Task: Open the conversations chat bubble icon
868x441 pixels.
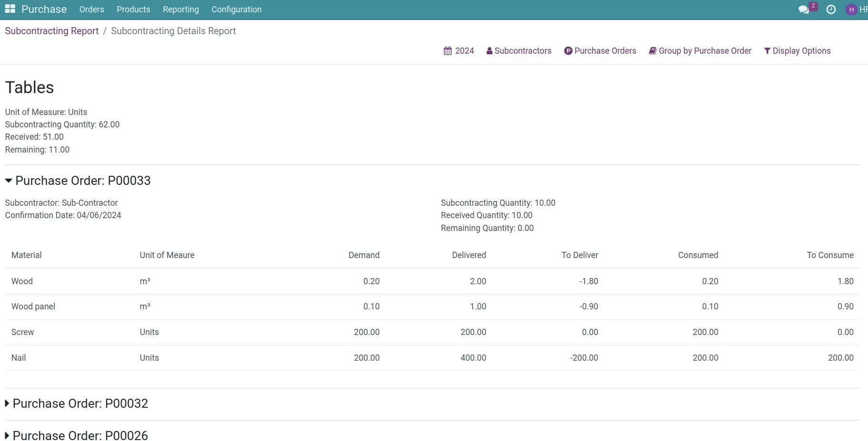Action: pyautogui.click(x=803, y=10)
